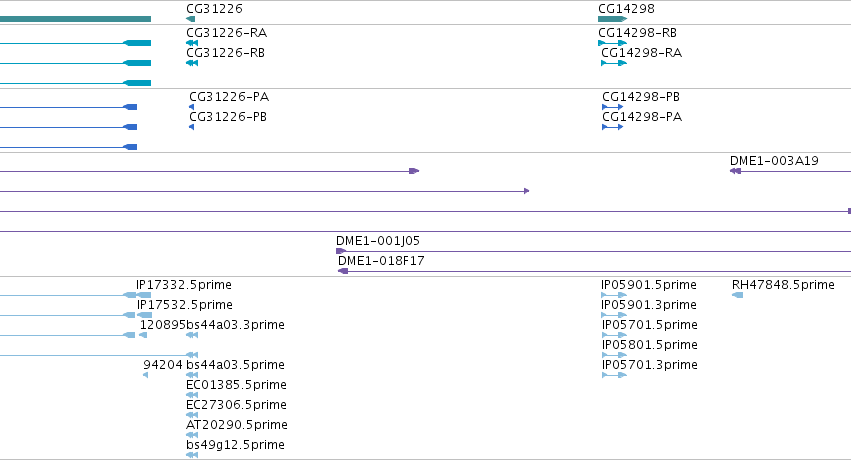Click the IP05901.5prime EST glyph
This screenshot has width=851, height=460.
pyautogui.click(x=614, y=295)
